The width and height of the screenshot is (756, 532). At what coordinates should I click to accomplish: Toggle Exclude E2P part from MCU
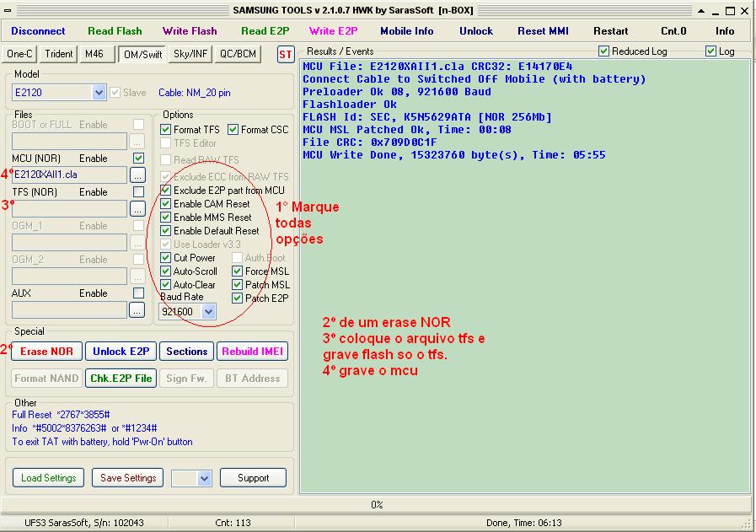(x=165, y=191)
